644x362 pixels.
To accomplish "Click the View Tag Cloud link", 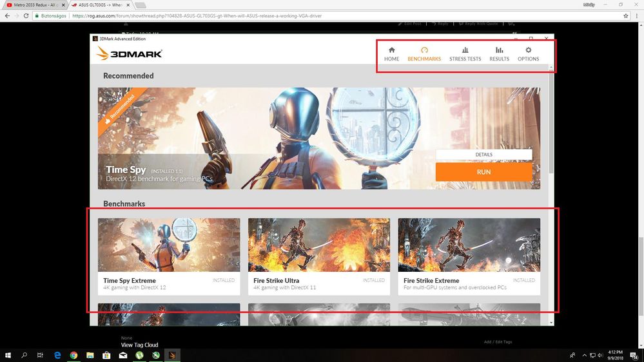I will click(x=139, y=345).
